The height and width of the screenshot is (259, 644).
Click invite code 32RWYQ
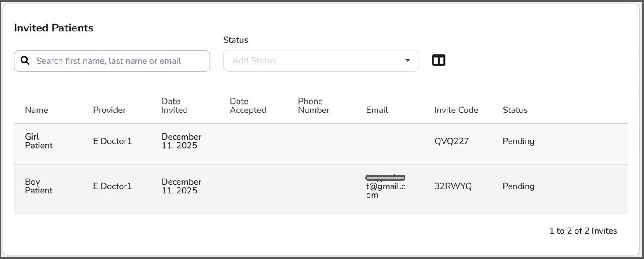453,186
